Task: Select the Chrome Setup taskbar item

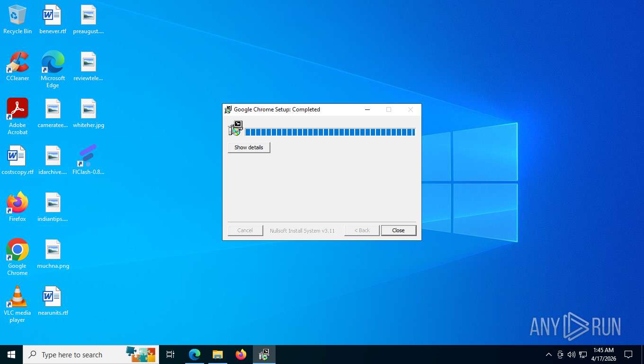Action: click(264, 355)
